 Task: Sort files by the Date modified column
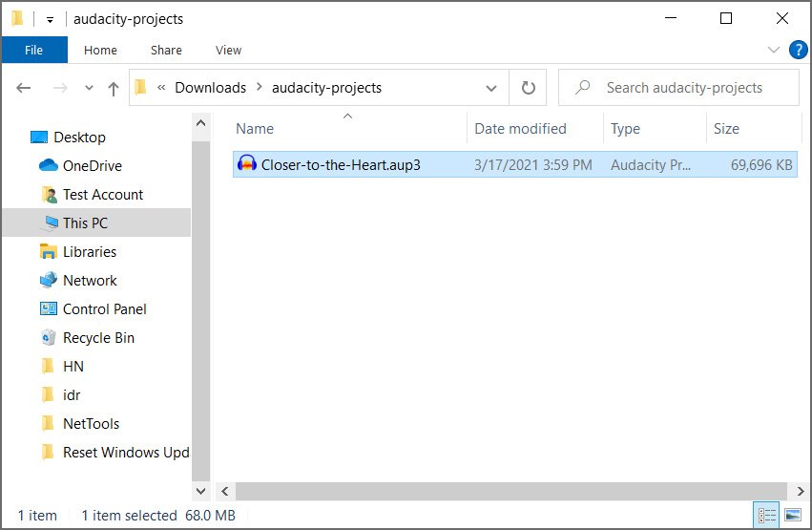[x=520, y=129]
